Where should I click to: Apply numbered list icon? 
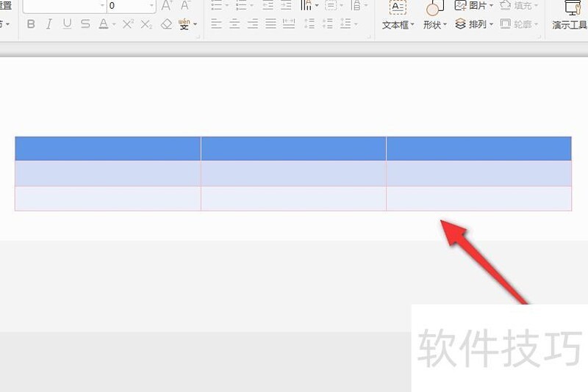[241, 5]
